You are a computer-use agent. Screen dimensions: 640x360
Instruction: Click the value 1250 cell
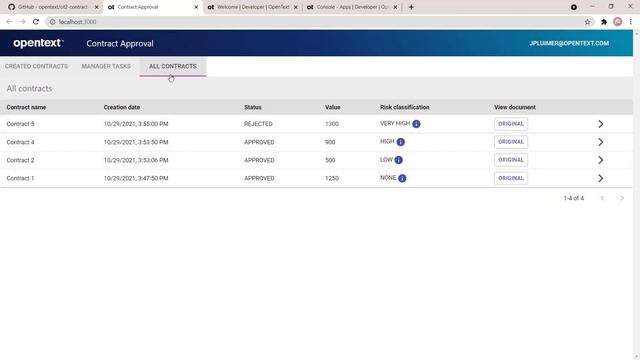tap(332, 178)
